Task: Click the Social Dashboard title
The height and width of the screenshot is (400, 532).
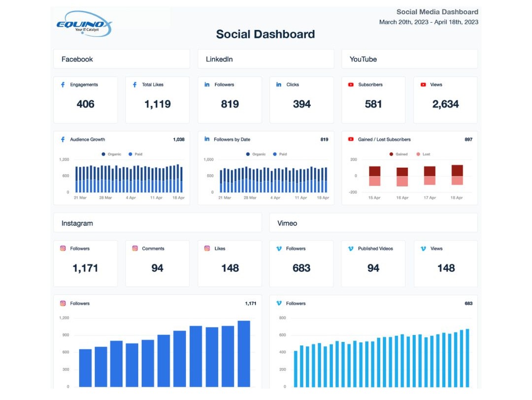Action: (x=266, y=34)
